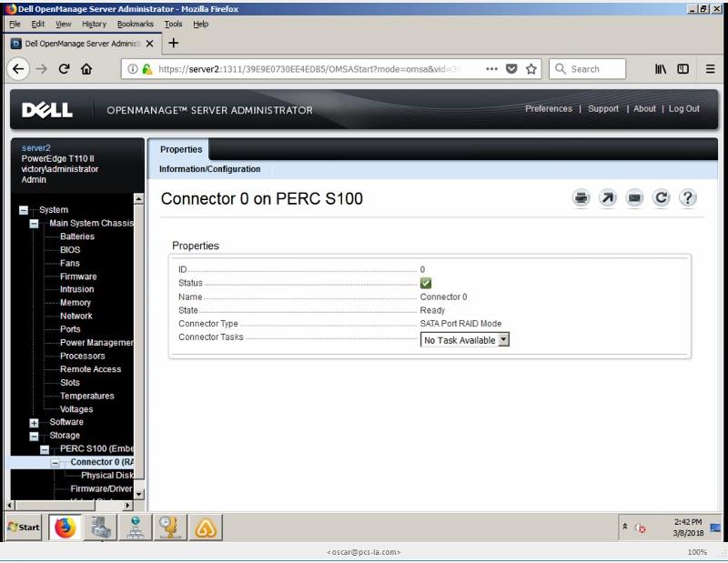Bookmark this page with the star icon

[531, 69]
